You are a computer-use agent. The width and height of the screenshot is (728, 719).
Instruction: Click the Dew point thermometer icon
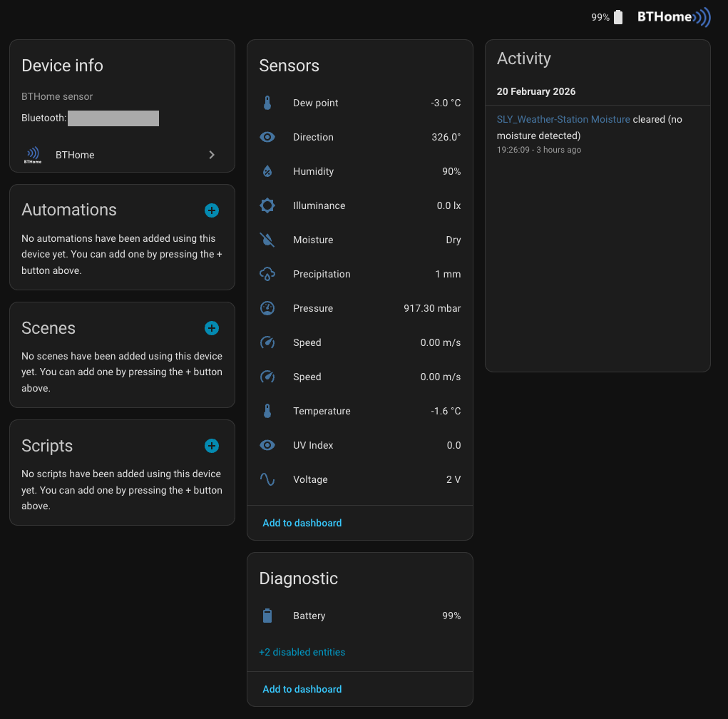coord(267,103)
